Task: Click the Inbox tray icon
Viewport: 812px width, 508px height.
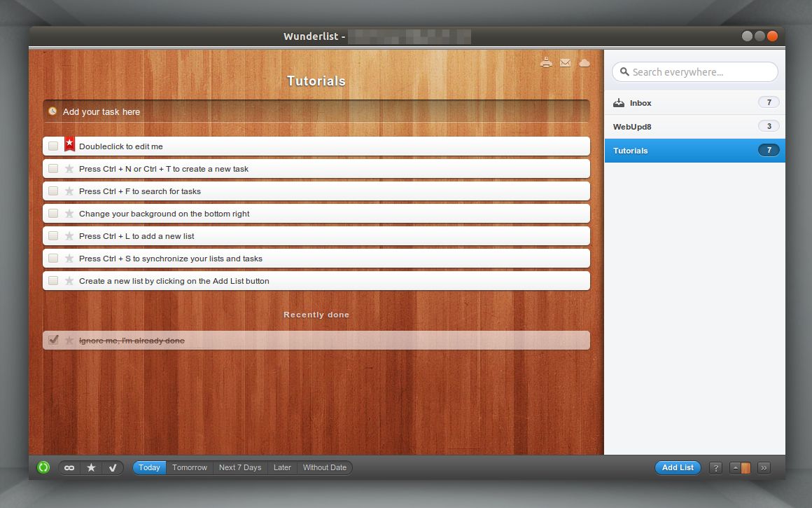Action: point(619,102)
